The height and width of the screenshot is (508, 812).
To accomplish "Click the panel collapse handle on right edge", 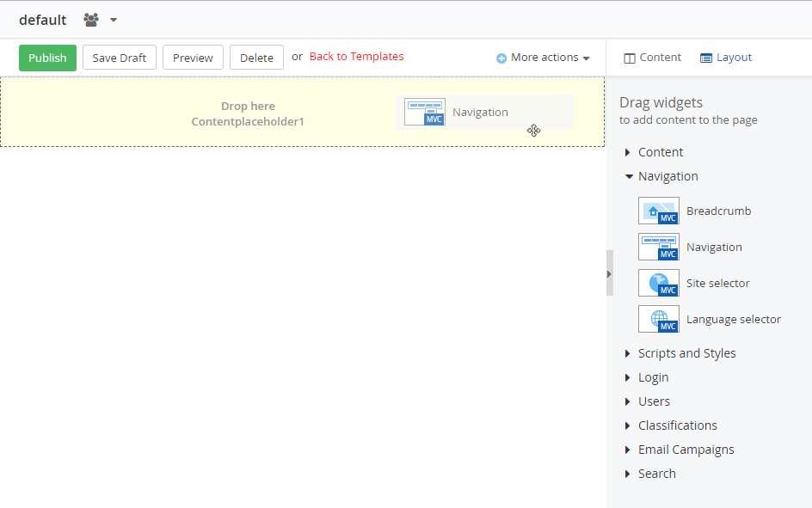I will click(x=609, y=273).
